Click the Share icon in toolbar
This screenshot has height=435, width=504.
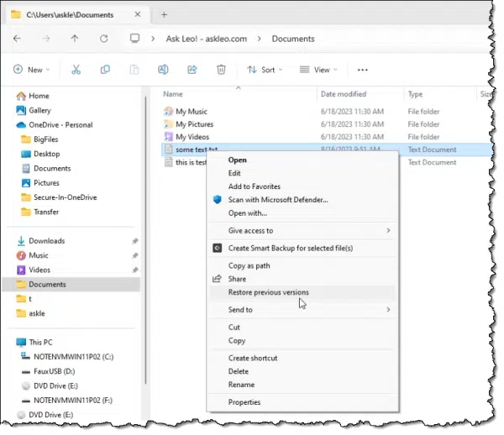point(192,70)
